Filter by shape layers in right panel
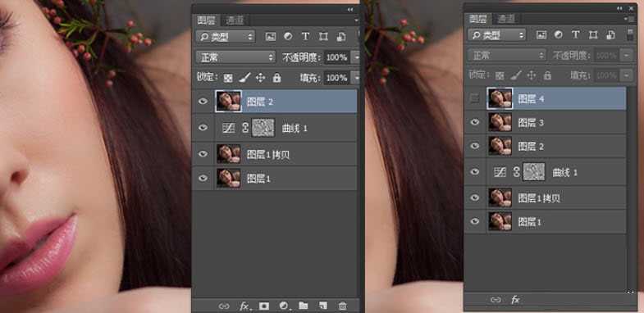This screenshot has height=313, width=644. pos(593,35)
